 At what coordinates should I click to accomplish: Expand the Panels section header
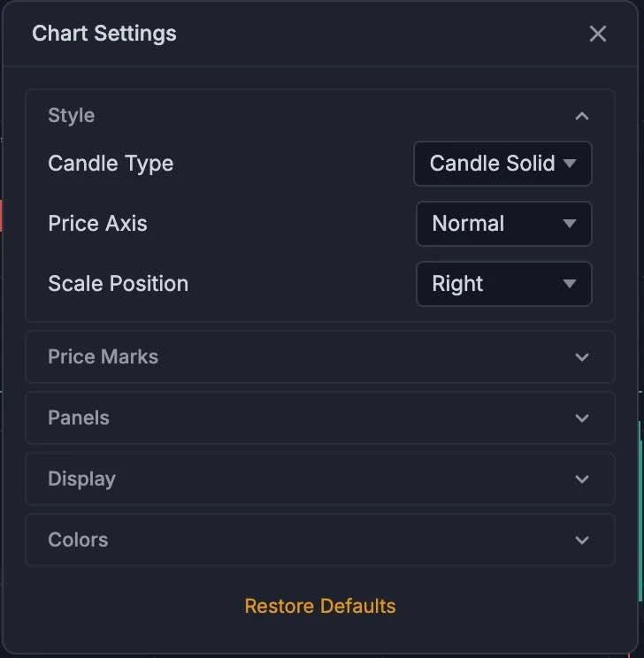pos(320,418)
